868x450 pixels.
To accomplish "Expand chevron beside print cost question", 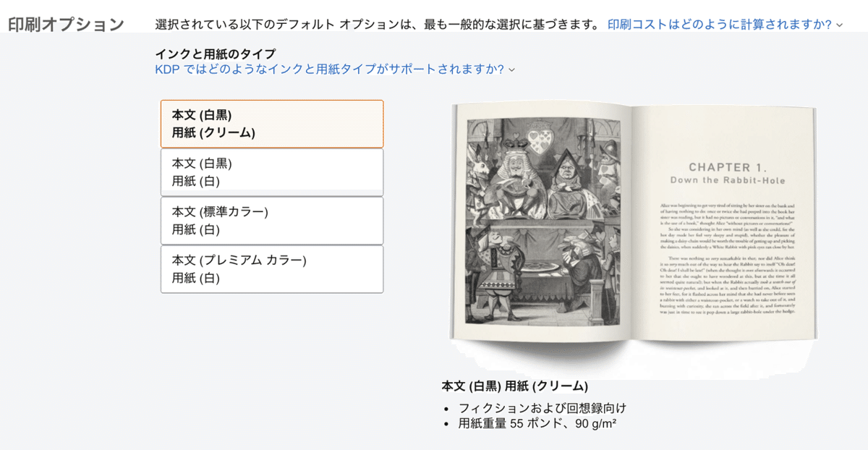I will click(x=839, y=25).
